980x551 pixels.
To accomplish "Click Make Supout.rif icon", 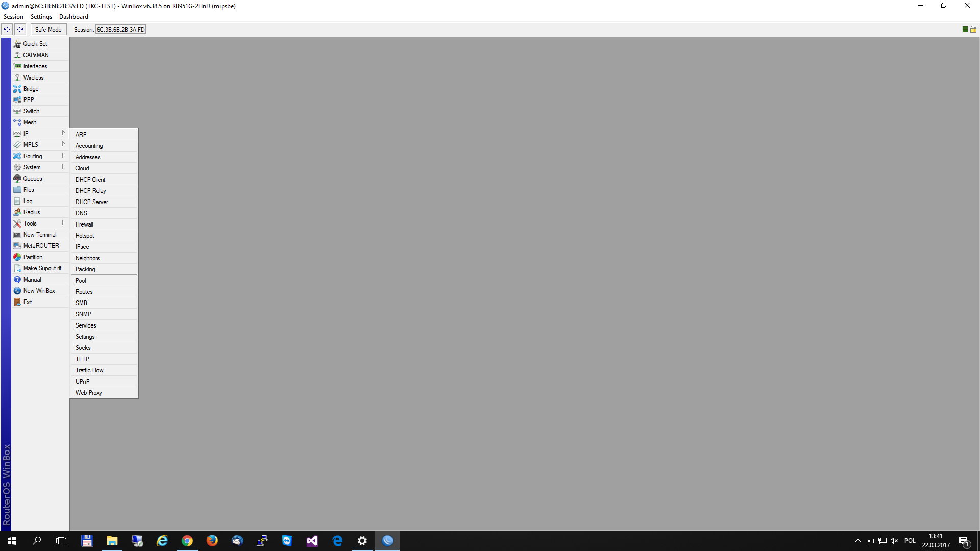I will pos(17,268).
